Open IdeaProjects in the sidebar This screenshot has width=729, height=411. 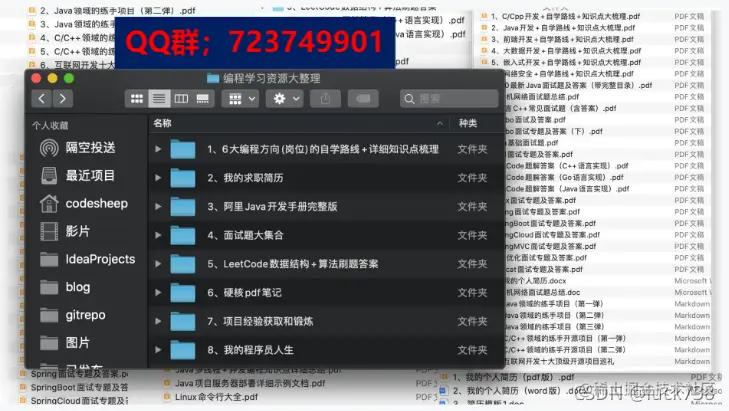click(x=87, y=259)
